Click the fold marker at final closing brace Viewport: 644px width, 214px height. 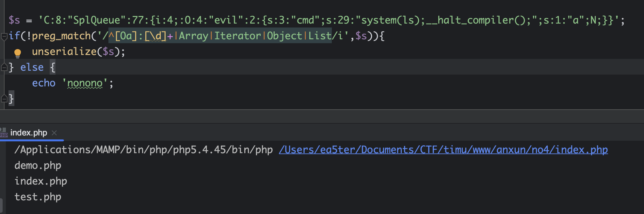pos(4,98)
